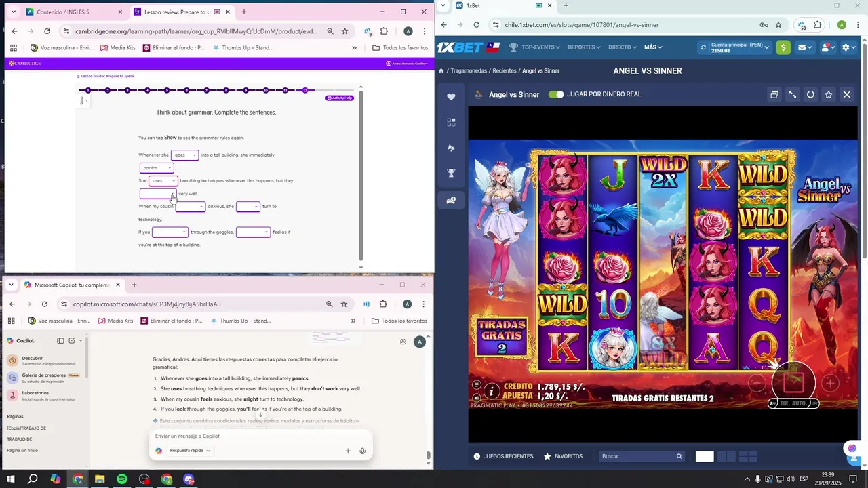Open the slot game hamburger menu
Screen dimensions: 868x488
coord(477,385)
